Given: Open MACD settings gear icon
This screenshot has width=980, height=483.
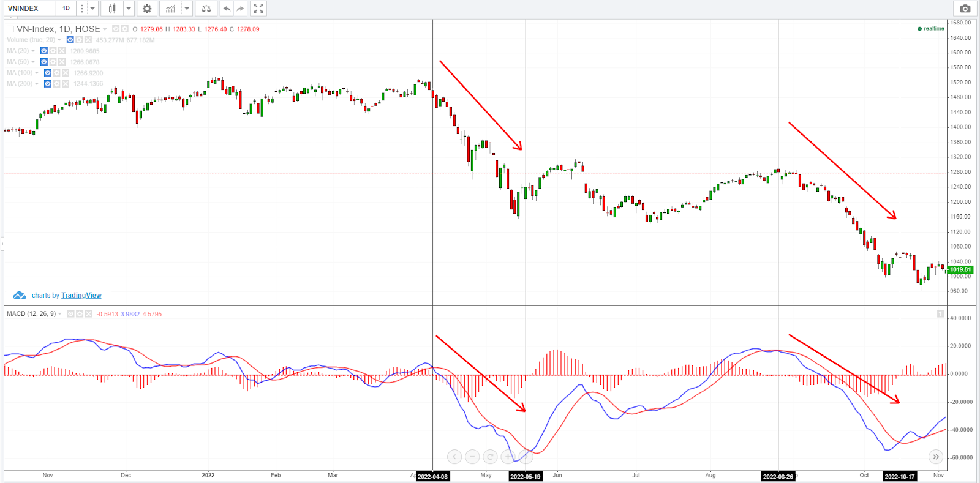Looking at the screenshot, I should [x=80, y=314].
